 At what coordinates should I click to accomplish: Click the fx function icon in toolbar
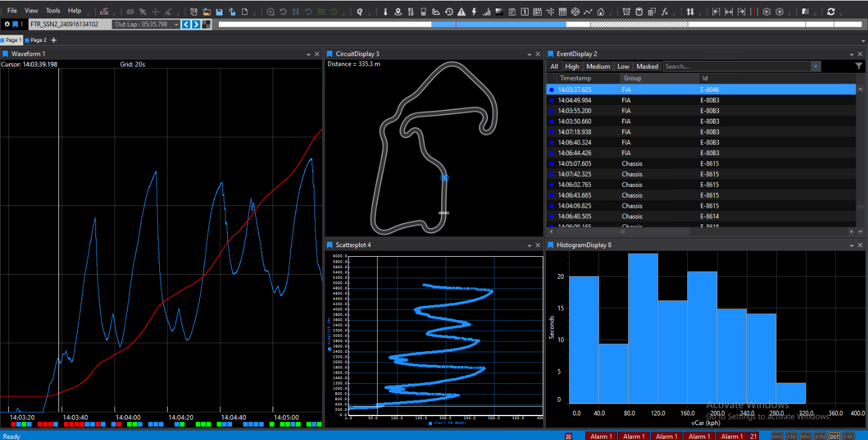pyautogui.click(x=665, y=11)
